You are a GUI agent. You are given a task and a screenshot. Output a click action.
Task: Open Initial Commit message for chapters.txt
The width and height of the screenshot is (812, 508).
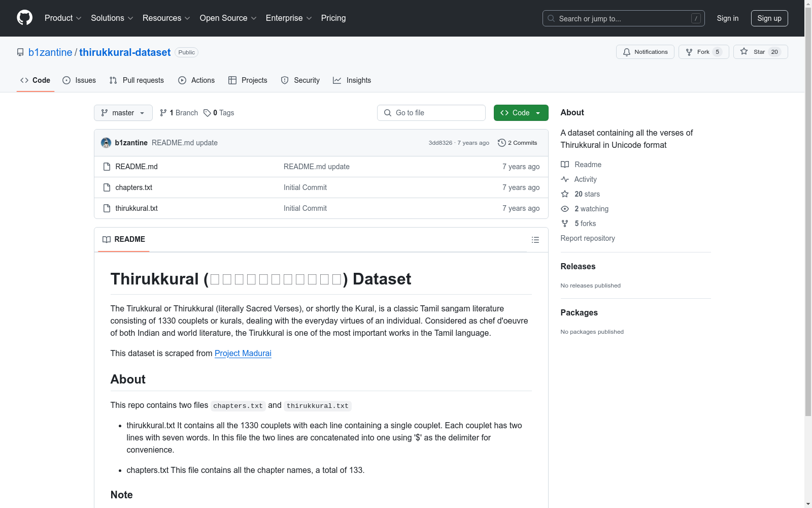coord(305,187)
